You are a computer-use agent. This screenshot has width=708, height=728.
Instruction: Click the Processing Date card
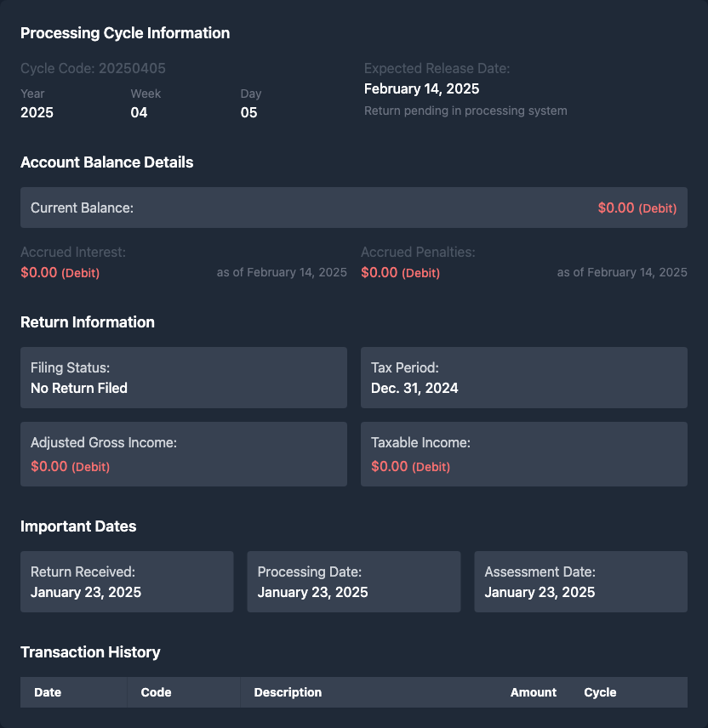pyautogui.click(x=353, y=582)
